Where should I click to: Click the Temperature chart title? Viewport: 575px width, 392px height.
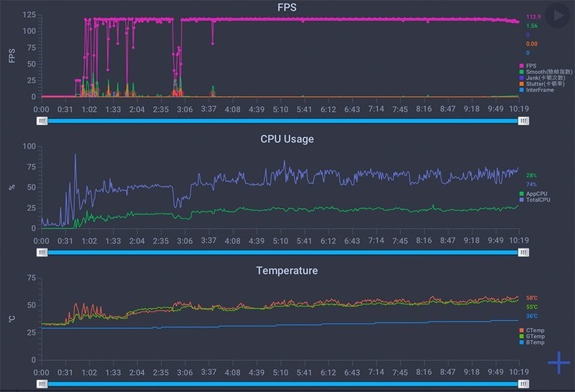coord(287,271)
